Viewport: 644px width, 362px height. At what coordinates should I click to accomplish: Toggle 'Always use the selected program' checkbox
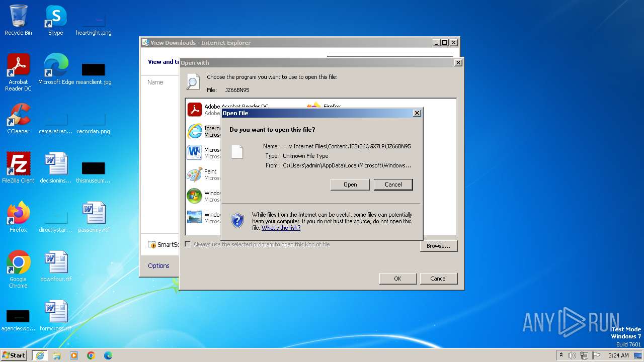point(188,244)
